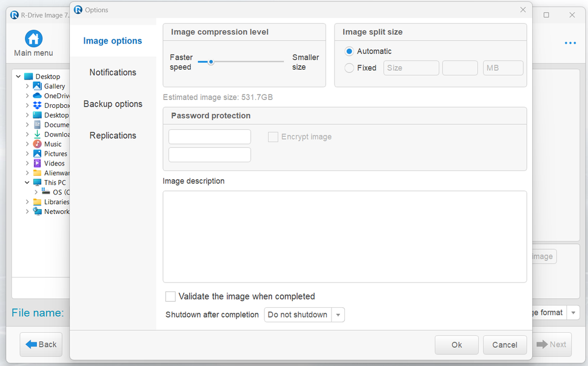Open the three-dots more options menu
Image resolution: width=588 pixels, height=366 pixels.
point(570,43)
